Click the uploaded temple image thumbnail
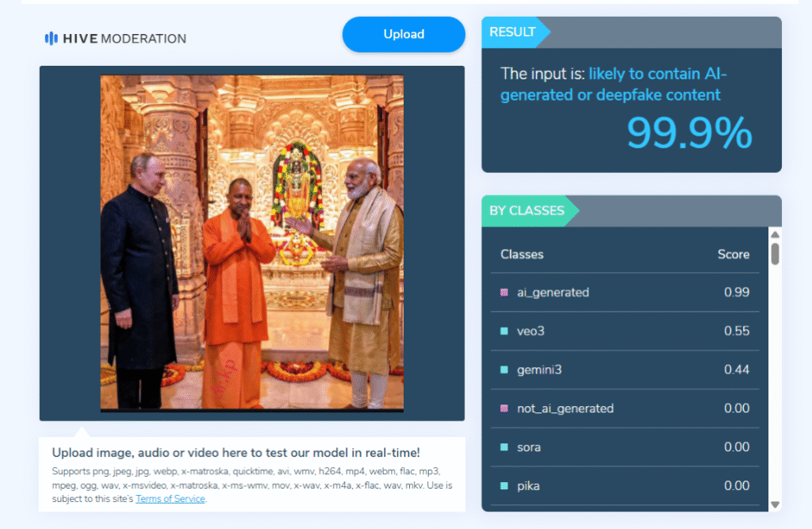 (x=251, y=243)
